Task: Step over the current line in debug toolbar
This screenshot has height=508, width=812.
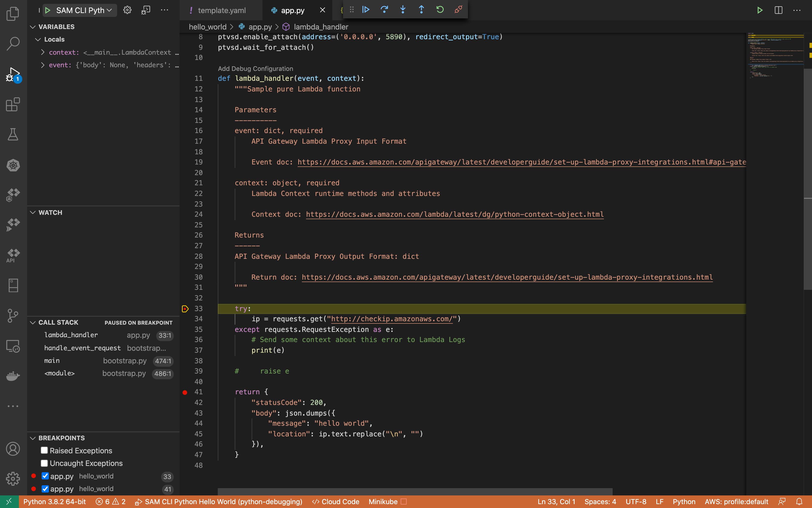Action: (384, 10)
